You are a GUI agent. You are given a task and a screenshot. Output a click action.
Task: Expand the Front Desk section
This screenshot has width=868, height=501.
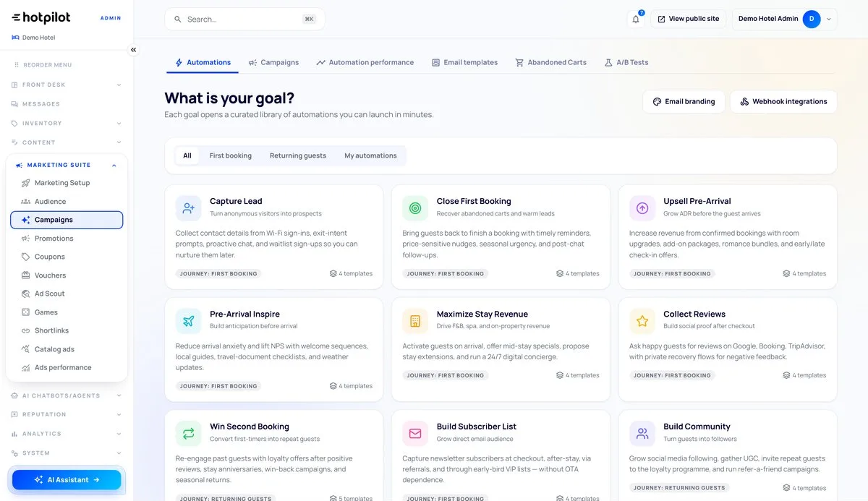pyautogui.click(x=67, y=85)
